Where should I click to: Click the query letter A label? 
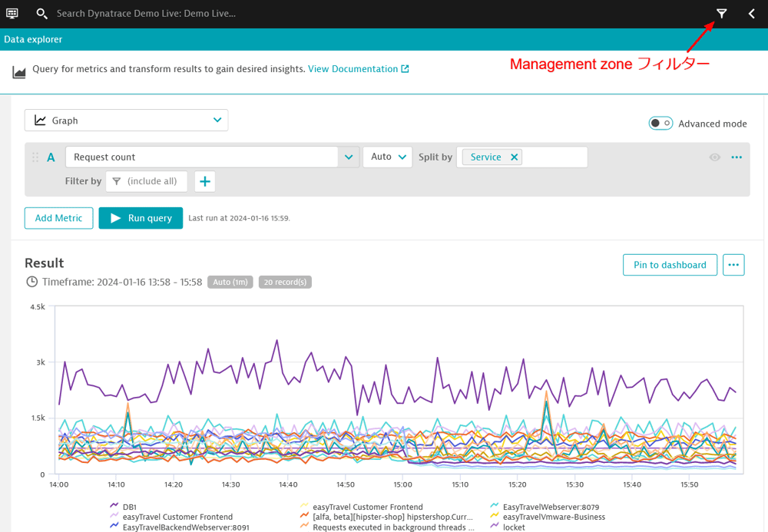pyautogui.click(x=51, y=157)
